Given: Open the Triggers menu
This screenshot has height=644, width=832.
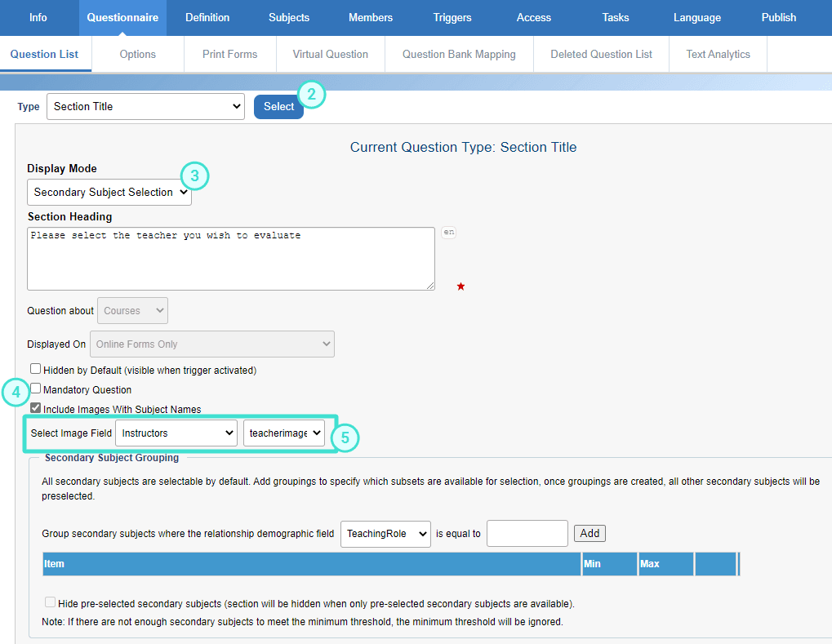Looking at the screenshot, I should (x=452, y=16).
